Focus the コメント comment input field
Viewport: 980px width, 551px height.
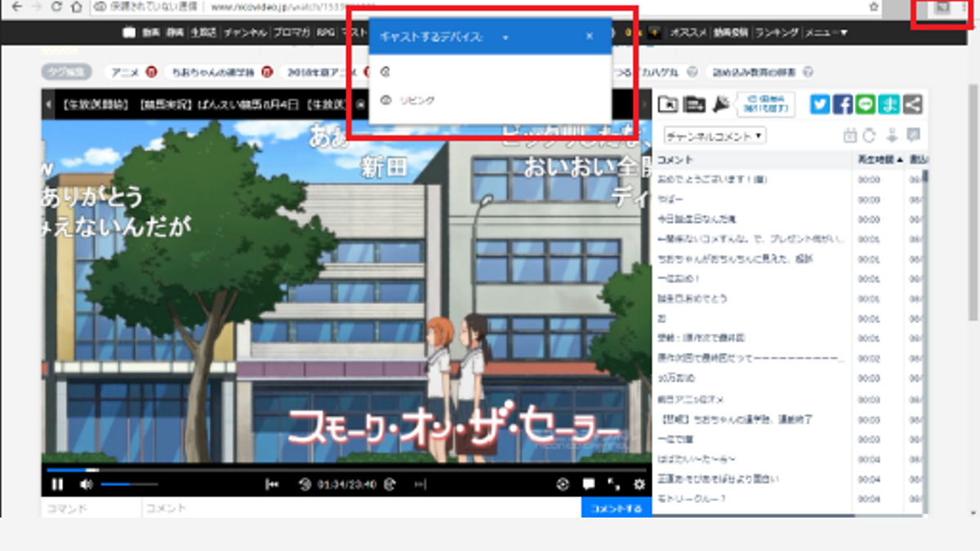coord(361,509)
